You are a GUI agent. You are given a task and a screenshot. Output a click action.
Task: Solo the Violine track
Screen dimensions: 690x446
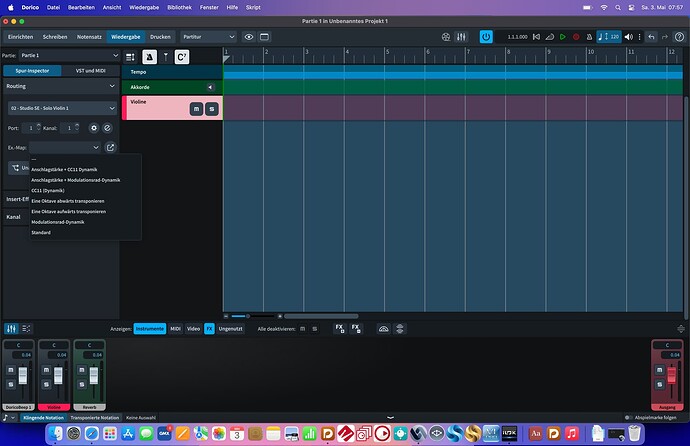(212, 109)
